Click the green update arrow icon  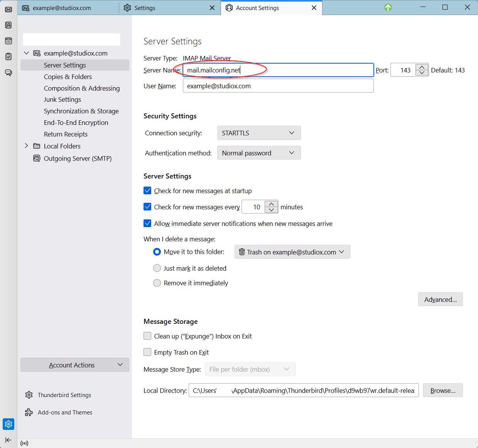[x=388, y=7]
